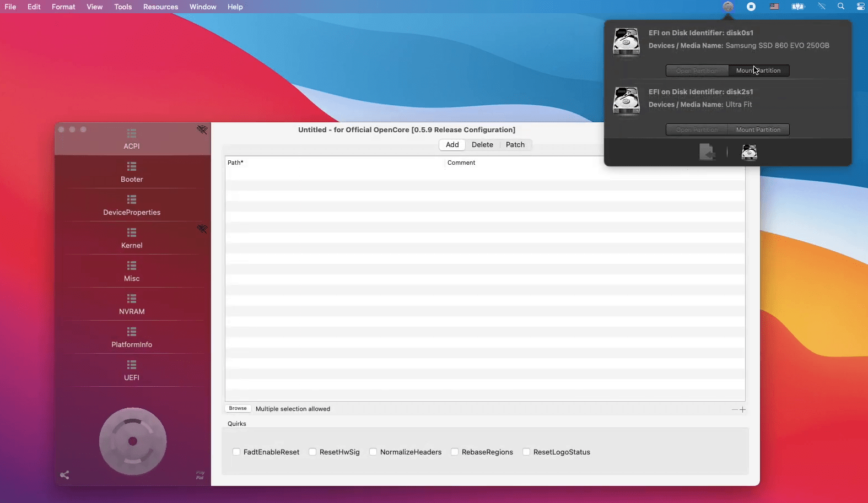
Task: Click the OpenCore menu bar status icon
Action: pos(728,7)
